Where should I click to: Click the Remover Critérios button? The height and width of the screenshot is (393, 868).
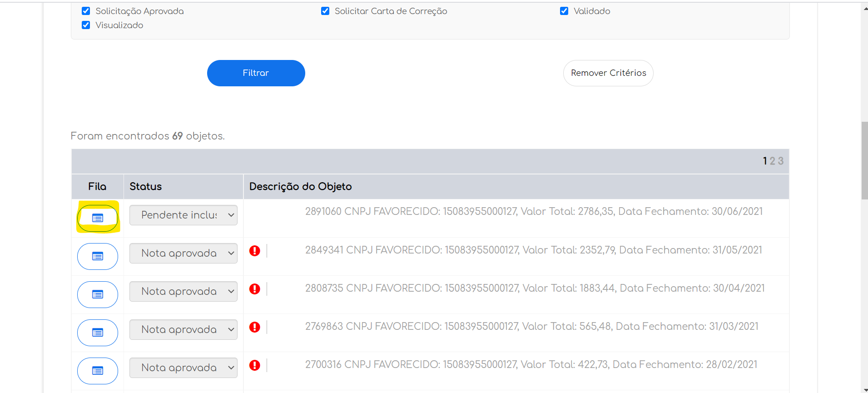608,73
